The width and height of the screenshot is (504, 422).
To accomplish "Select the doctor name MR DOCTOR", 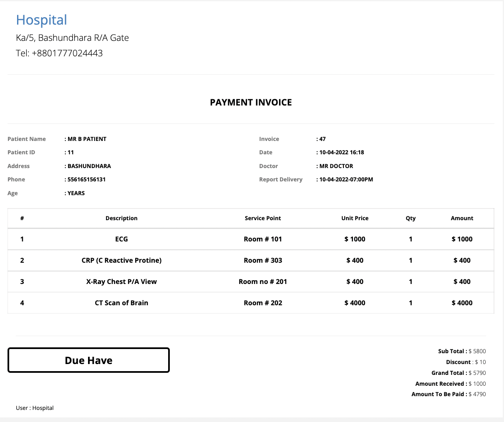I will pyautogui.click(x=336, y=166).
